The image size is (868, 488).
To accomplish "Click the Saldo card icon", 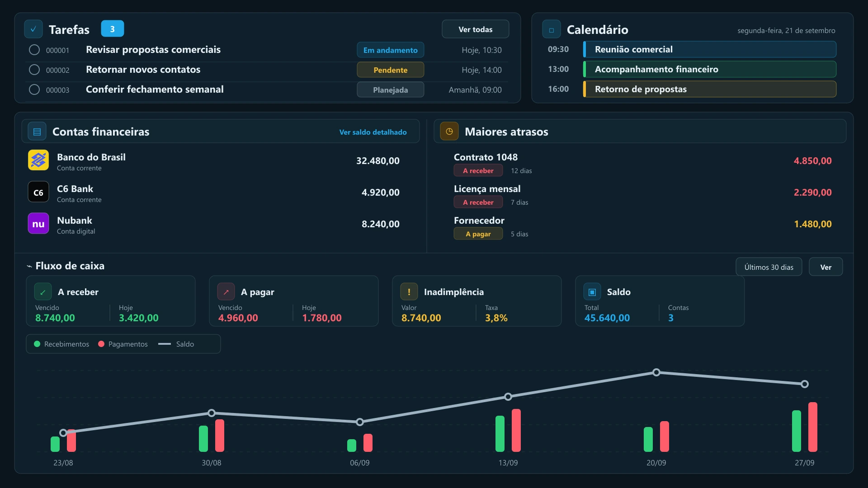I will coord(592,292).
